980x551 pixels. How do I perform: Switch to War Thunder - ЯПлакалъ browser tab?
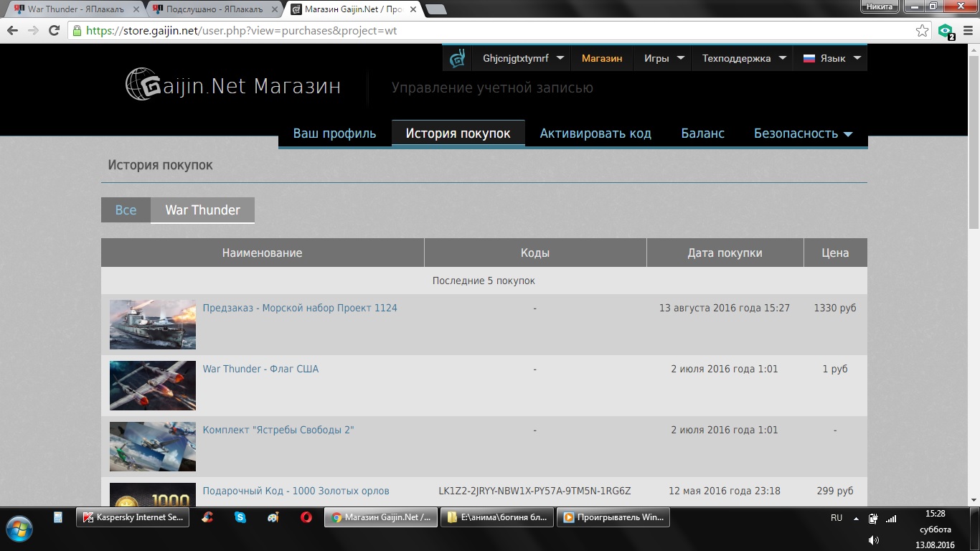73,9
